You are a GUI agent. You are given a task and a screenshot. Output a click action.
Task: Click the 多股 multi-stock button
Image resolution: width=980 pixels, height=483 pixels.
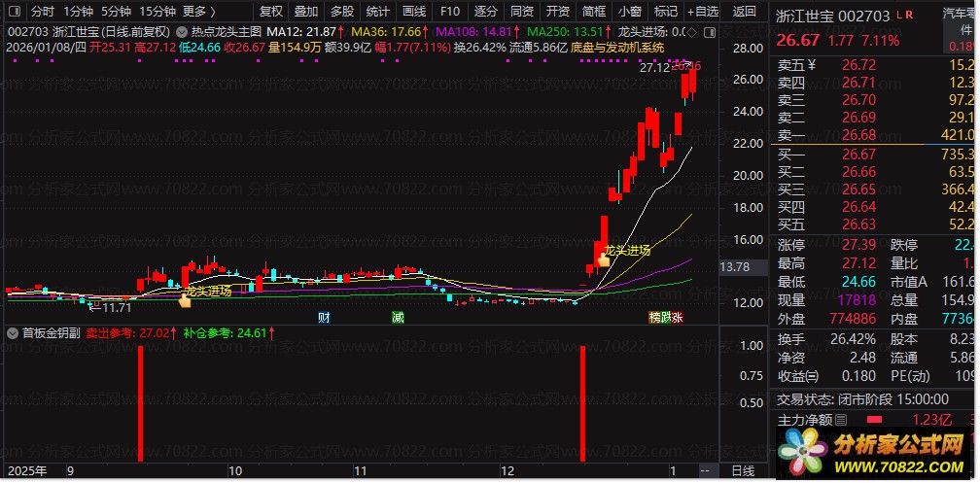point(342,12)
